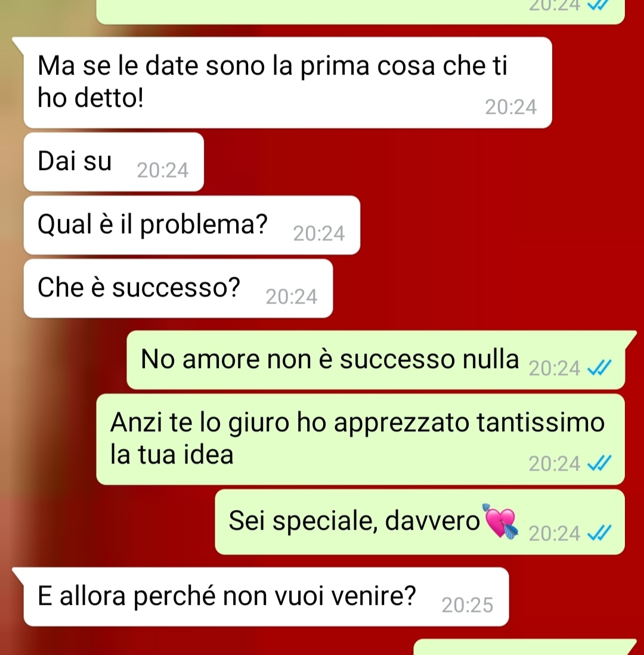Tap 'Anzi te lo giuro ho apprezzato' message

(x=360, y=439)
